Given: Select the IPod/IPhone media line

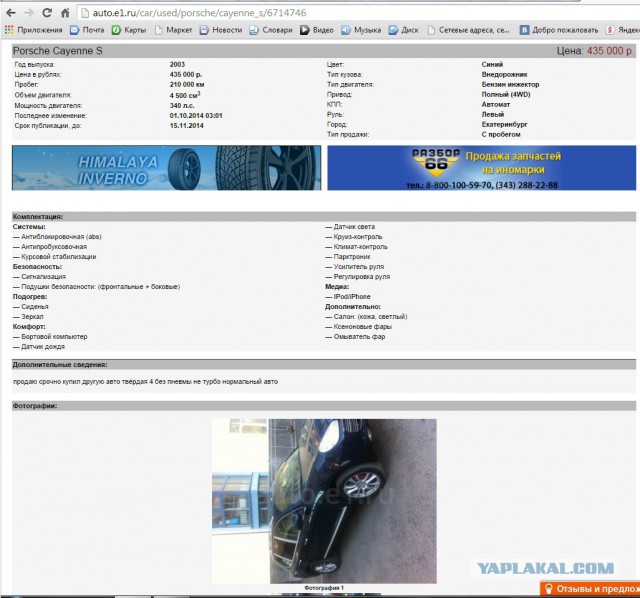Looking at the screenshot, I should point(348,297).
